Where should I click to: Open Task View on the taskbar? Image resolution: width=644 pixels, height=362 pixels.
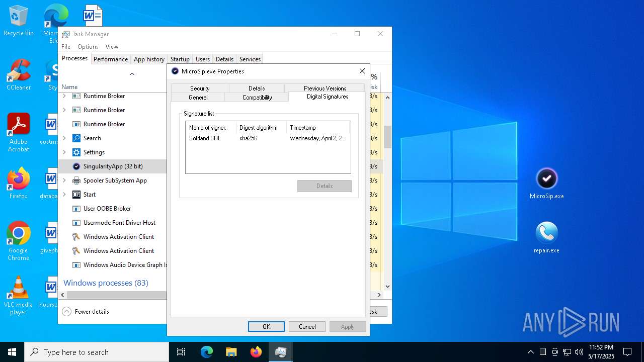(181, 352)
